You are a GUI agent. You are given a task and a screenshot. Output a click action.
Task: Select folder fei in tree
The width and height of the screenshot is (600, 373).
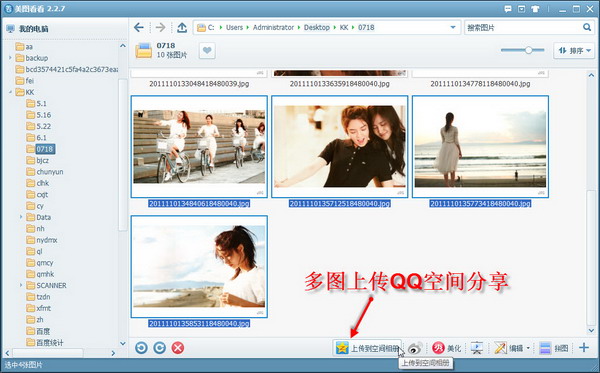(25, 81)
